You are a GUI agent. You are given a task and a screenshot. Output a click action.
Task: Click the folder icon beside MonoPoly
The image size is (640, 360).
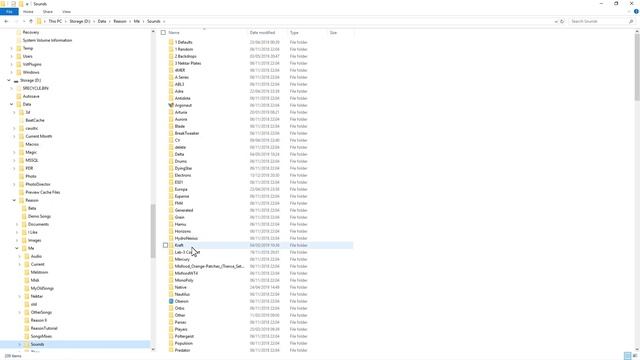click(x=171, y=280)
